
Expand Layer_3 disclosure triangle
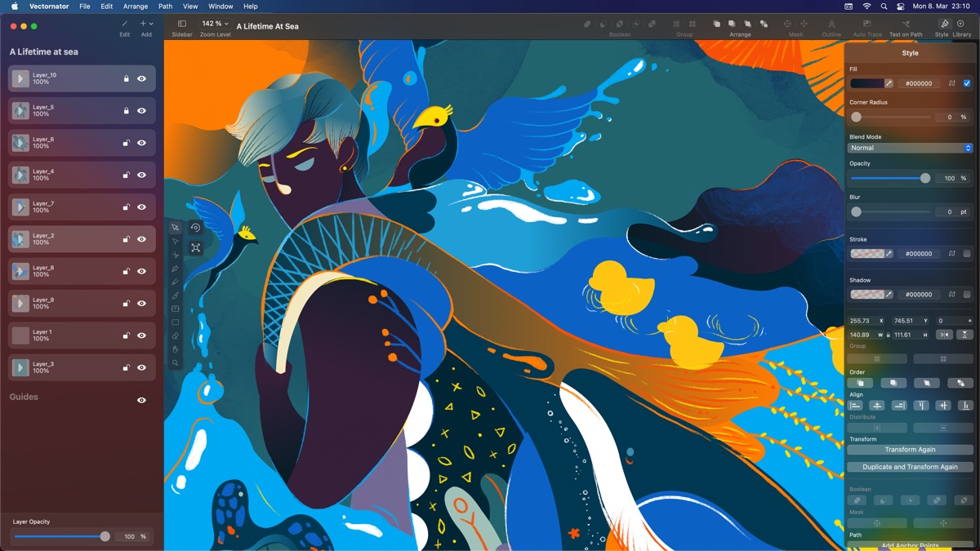point(20,367)
